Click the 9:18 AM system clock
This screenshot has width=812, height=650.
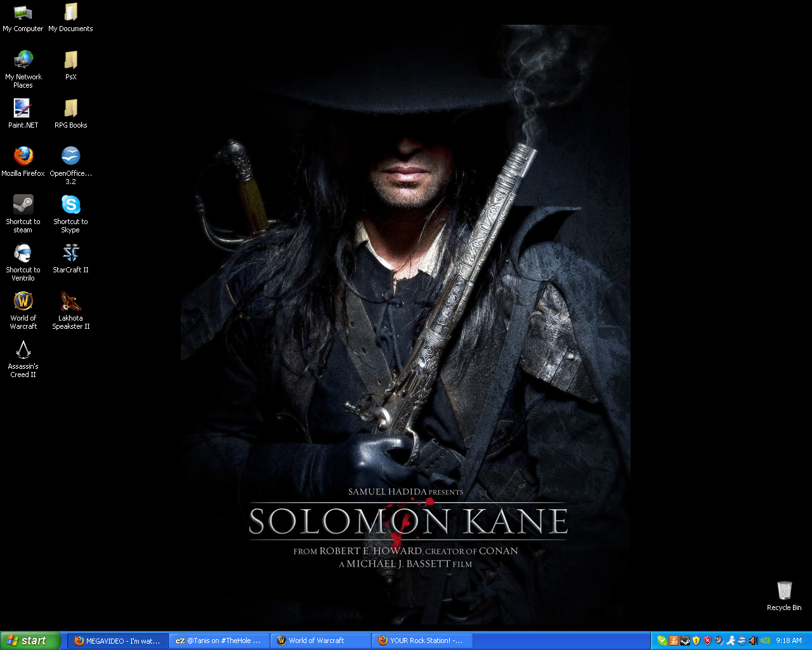click(x=789, y=640)
